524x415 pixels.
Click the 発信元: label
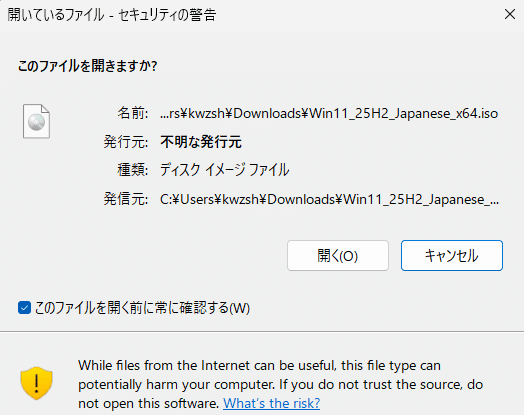click(x=126, y=199)
